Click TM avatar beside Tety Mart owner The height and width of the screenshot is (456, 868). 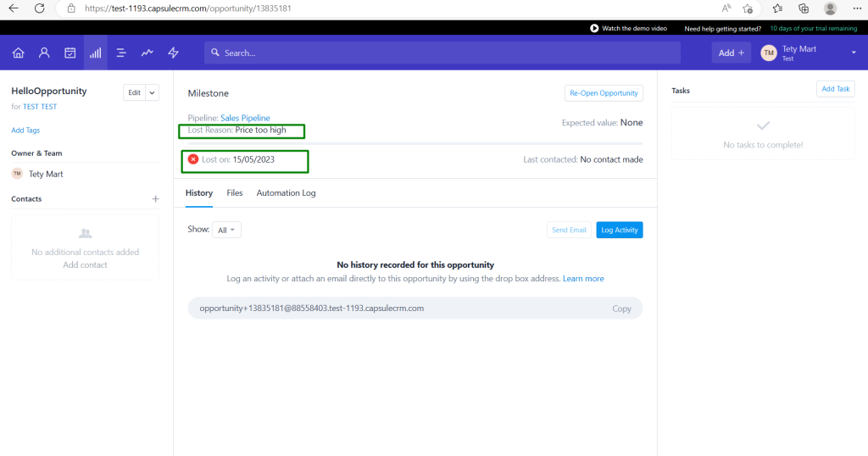pos(17,174)
